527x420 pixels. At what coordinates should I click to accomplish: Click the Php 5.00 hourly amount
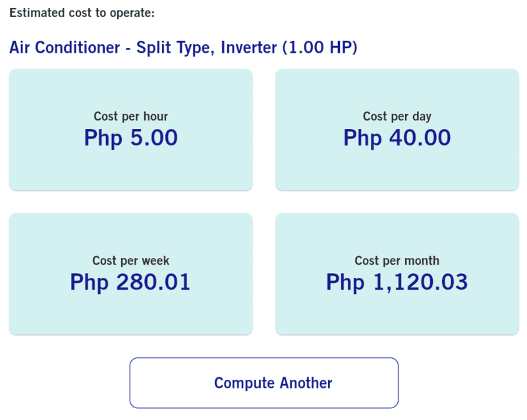click(x=130, y=138)
